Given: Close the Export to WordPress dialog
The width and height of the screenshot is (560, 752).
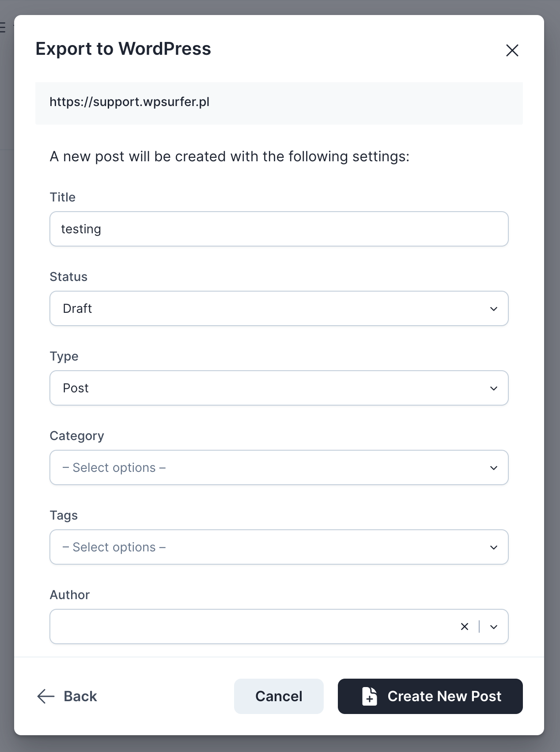Looking at the screenshot, I should 512,50.
